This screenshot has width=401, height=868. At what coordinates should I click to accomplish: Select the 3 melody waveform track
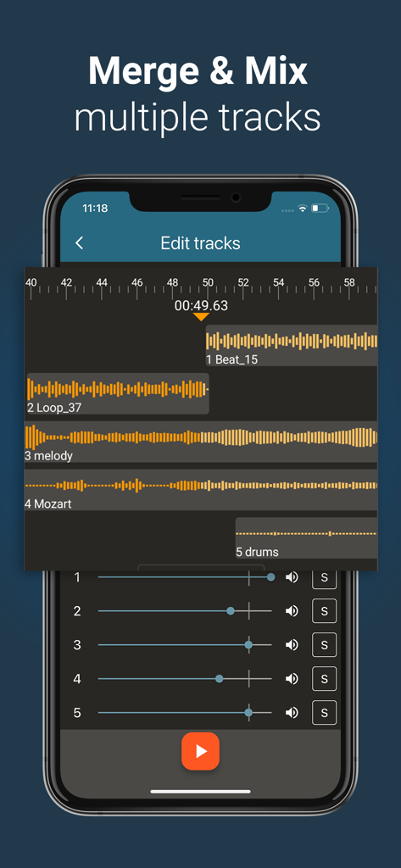coord(201,442)
